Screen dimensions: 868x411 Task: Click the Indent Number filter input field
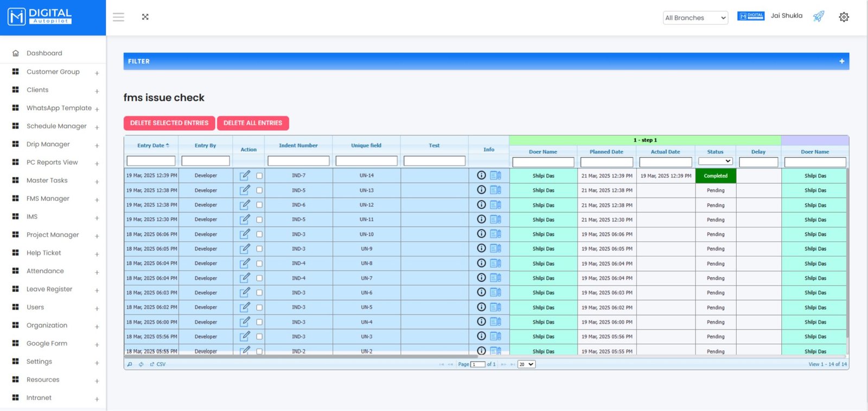coord(298,162)
